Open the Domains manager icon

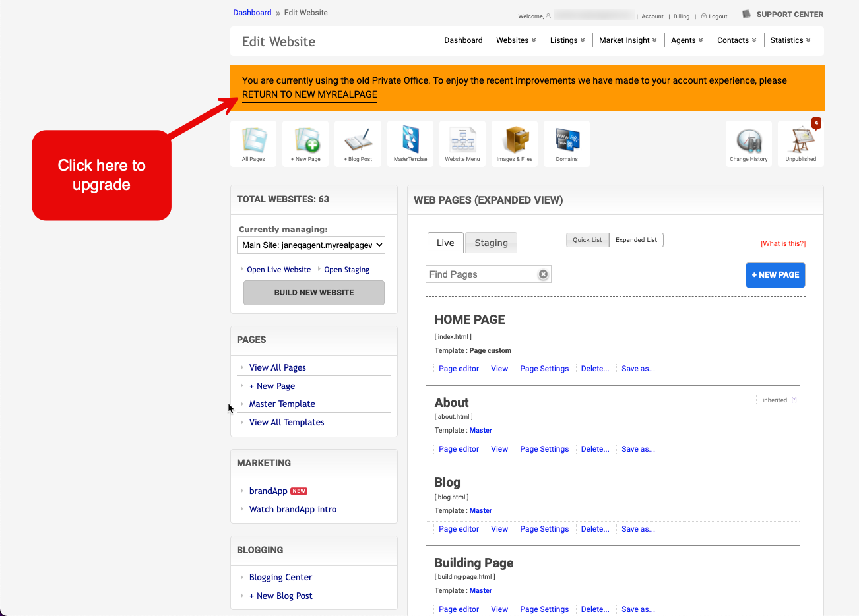pyautogui.click(x=566, y=143)
